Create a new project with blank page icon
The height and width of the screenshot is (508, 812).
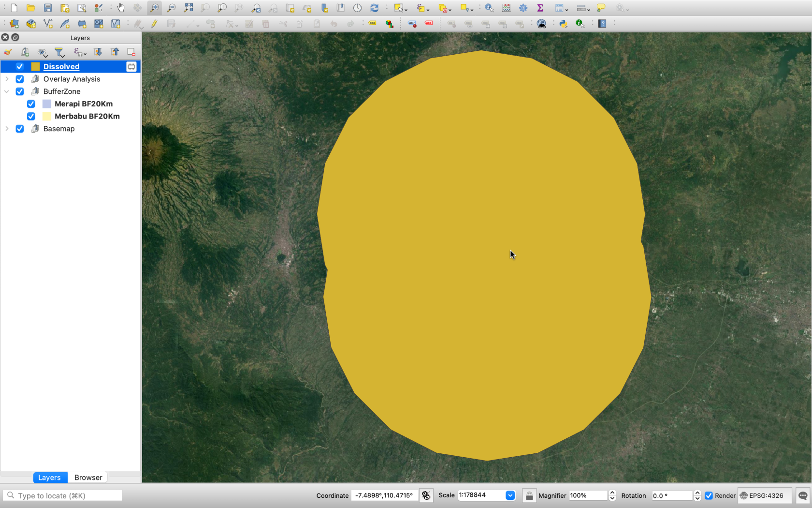pyautogui.click(x=14, y=8)
